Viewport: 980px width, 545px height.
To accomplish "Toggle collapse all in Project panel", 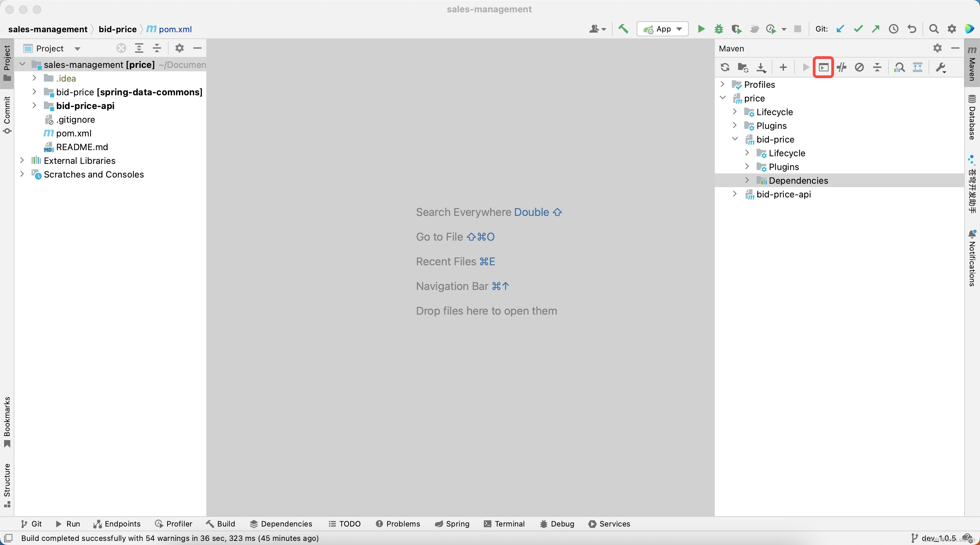I will [156, 48].
